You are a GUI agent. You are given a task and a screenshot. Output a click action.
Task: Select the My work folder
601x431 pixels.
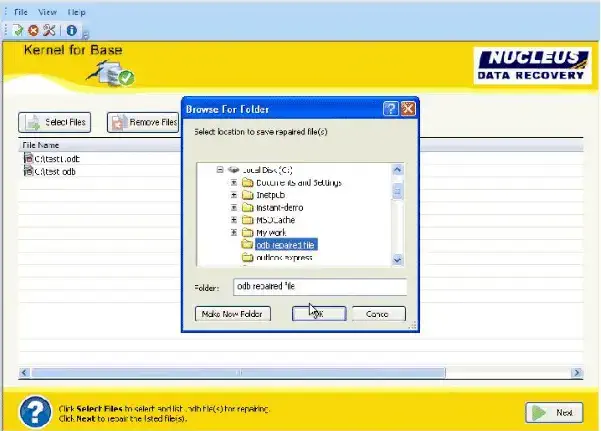coord(271,233)
